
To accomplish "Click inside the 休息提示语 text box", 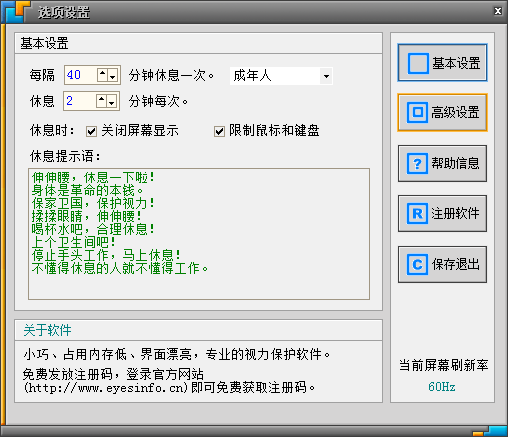I will point(199,234).
